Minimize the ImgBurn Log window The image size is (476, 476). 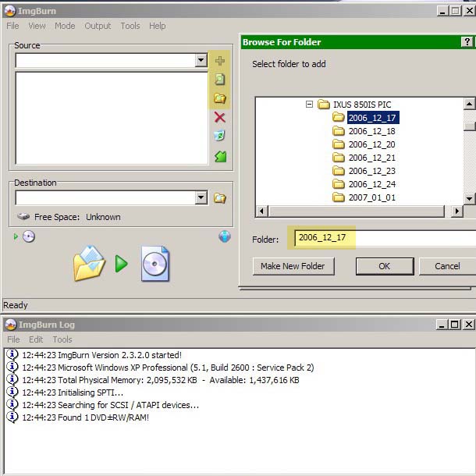[x=442, y=325]
